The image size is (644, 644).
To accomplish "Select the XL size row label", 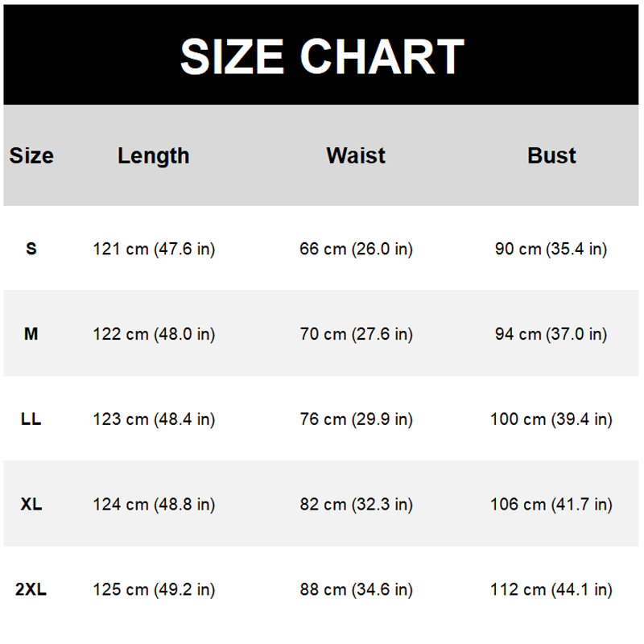I will tap(31, 505).
